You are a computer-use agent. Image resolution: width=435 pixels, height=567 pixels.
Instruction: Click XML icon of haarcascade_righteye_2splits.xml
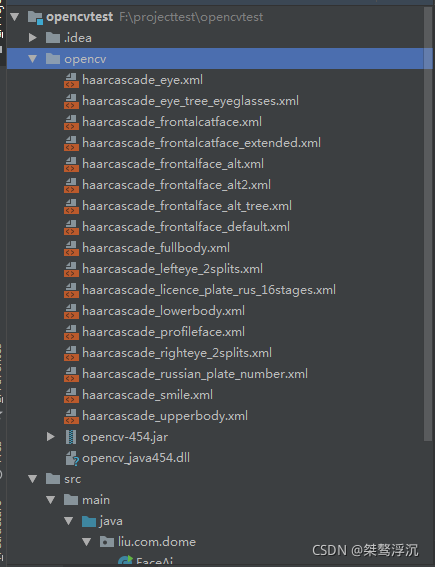coord(71,353)
